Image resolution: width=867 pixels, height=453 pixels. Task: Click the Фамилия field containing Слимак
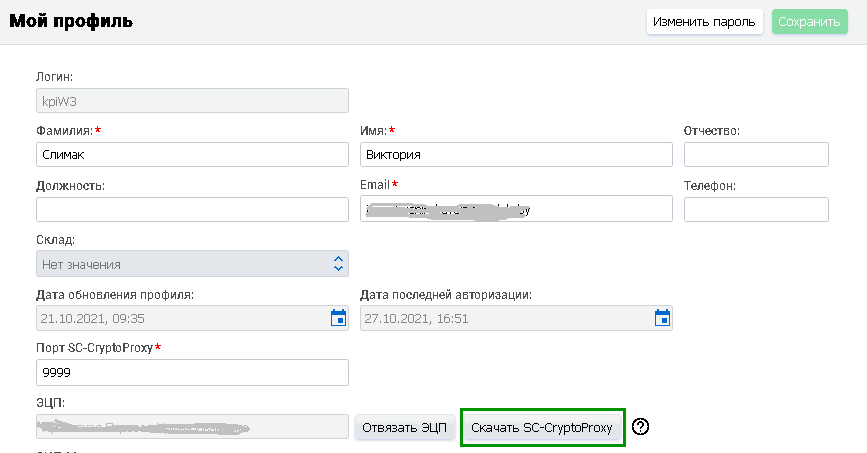tap(192, 155)
